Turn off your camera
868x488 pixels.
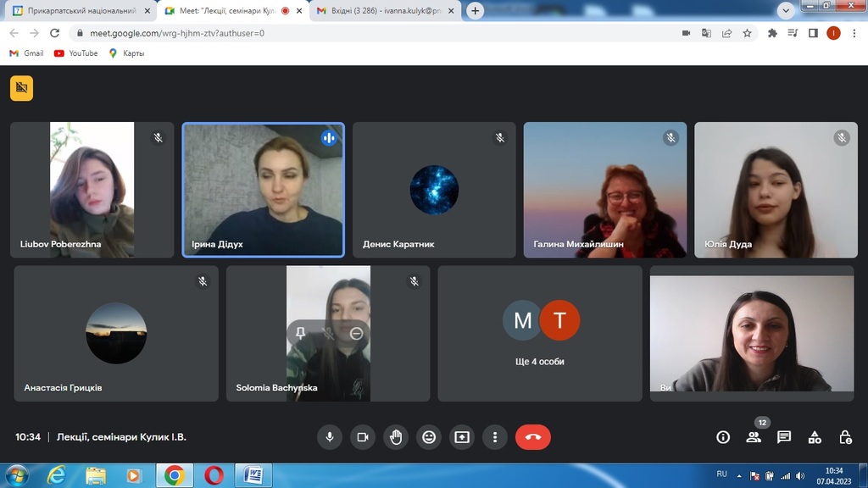point(362,437)
